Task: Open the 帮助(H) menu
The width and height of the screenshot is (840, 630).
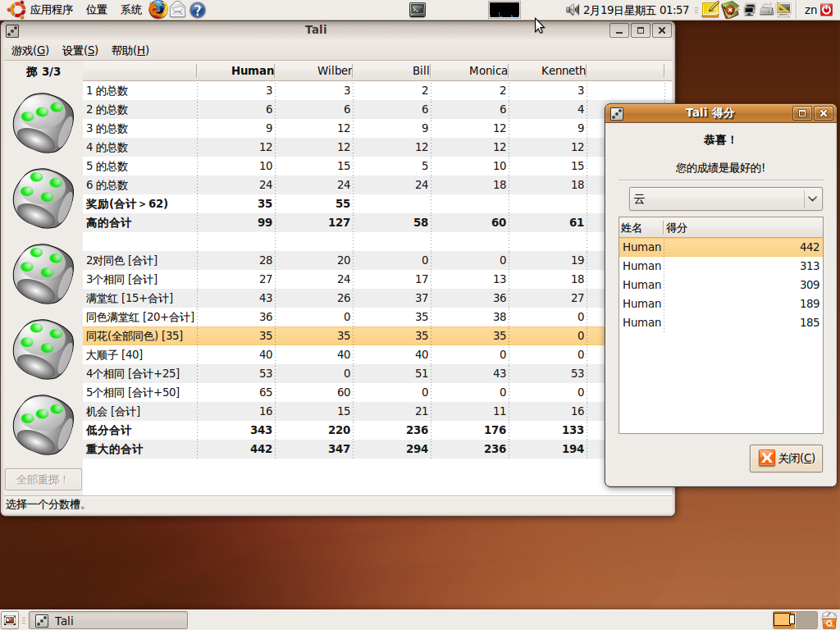Action: coord(130,50)
